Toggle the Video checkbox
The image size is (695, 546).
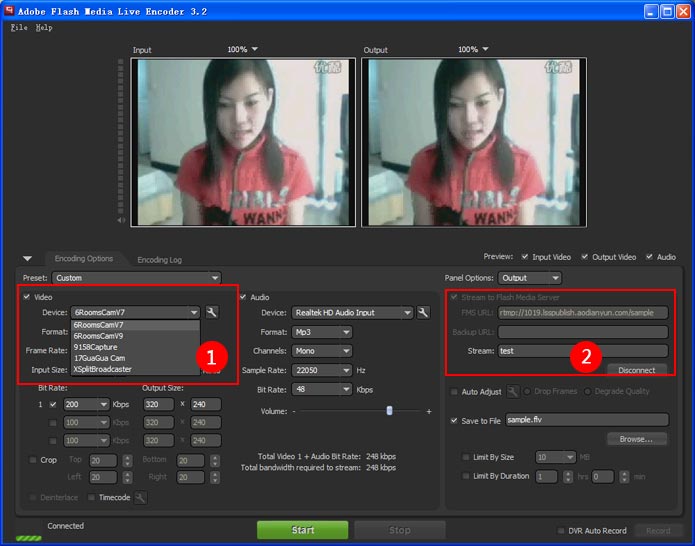pos(27,297)
